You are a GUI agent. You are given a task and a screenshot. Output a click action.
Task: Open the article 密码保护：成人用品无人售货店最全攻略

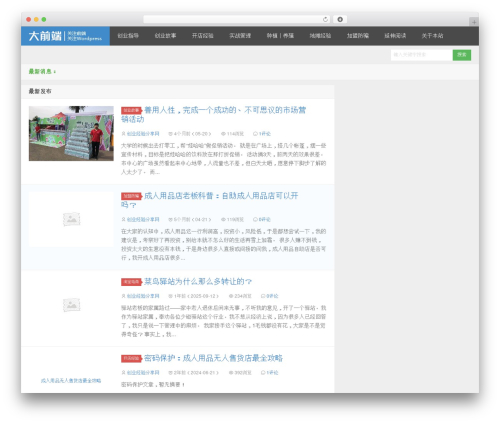213,358
